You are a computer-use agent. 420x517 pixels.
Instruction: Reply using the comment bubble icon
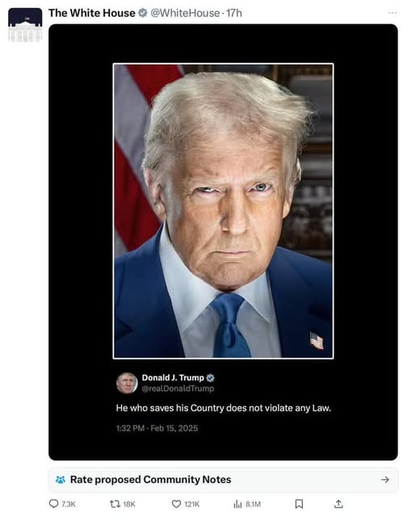[53, 503]
